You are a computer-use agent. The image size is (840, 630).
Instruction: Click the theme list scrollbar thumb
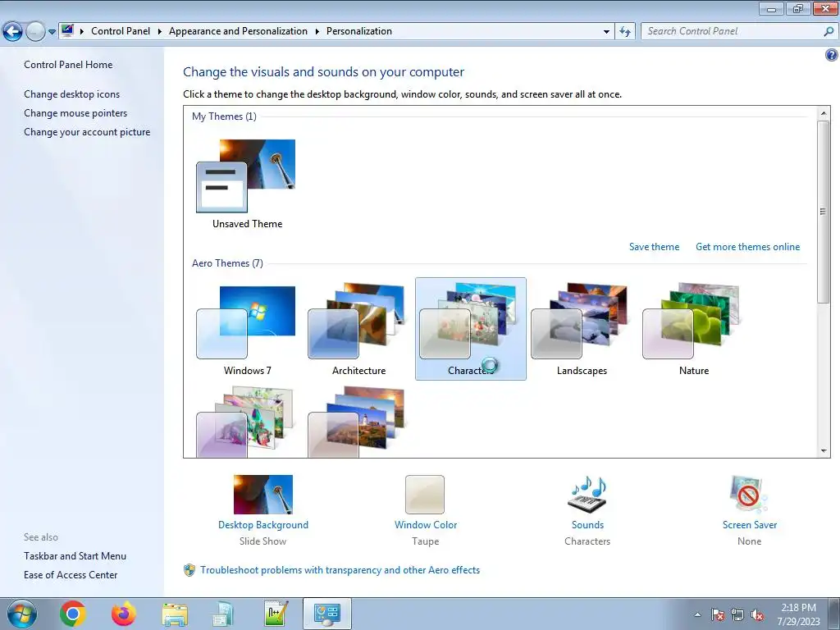(823, 212)
